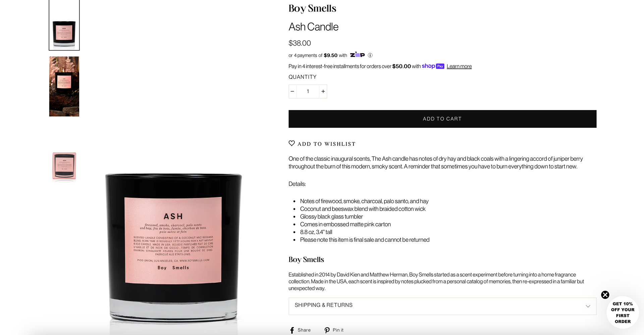Click the Shop Pay logo
The image size is (644, 335).
pyautogui.click(x=433, y=66)
